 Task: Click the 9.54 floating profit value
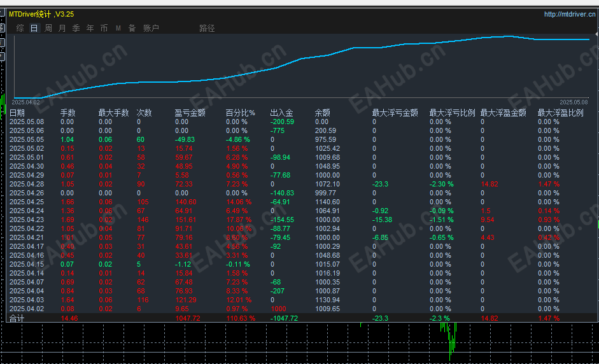[x=488, y=220]
